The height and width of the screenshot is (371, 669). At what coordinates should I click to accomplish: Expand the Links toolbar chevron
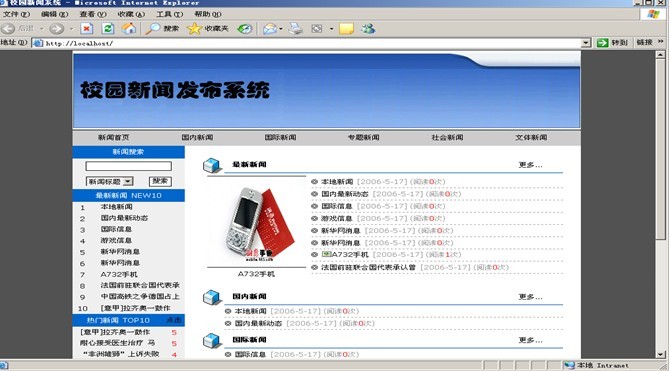660,42
